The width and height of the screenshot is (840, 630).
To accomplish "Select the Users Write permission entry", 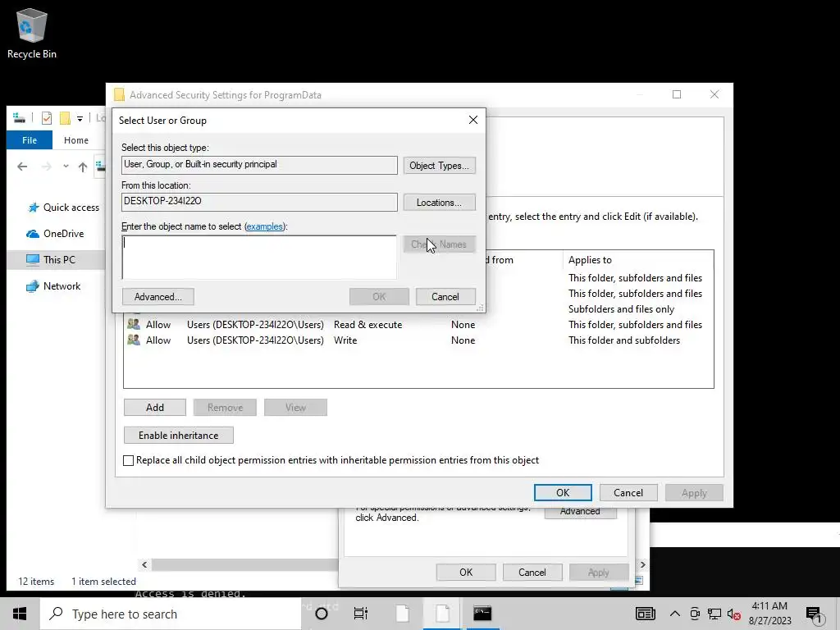I will pyautogui.click(x=418, y=340).
